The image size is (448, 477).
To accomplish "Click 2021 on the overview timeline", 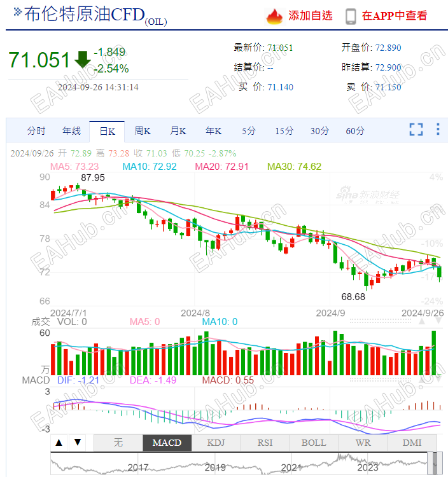I will pos(291,467).
